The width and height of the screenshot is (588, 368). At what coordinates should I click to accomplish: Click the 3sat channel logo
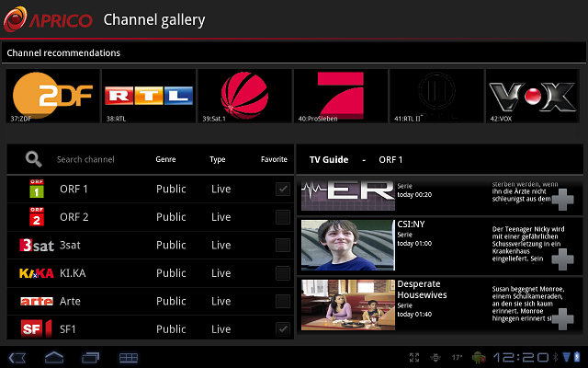click(x=37, y=246)
